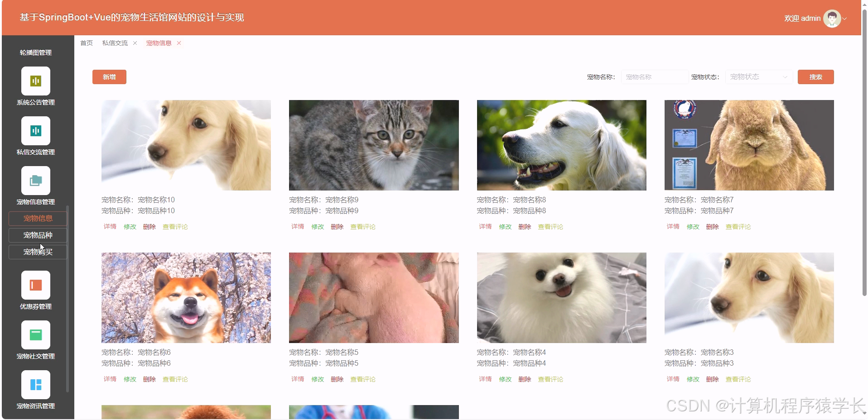This screenshot has height=420, width=868.
Task: Open 查看评论 for 宠物名称3
Action: [x=738, y=379]
